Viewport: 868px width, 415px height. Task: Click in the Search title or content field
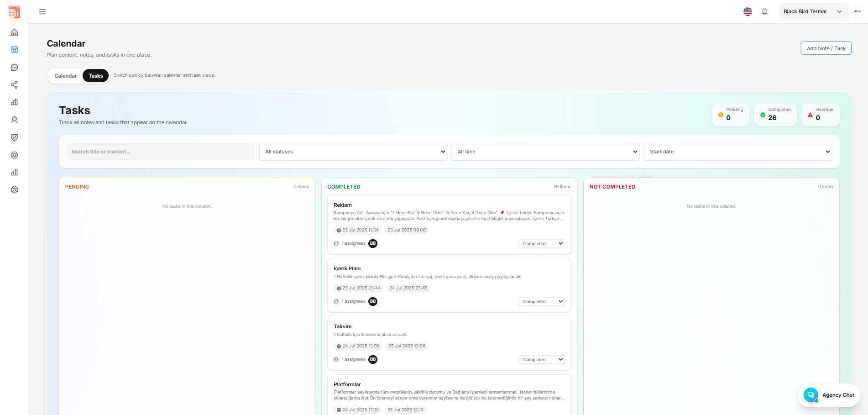point(161,152)
